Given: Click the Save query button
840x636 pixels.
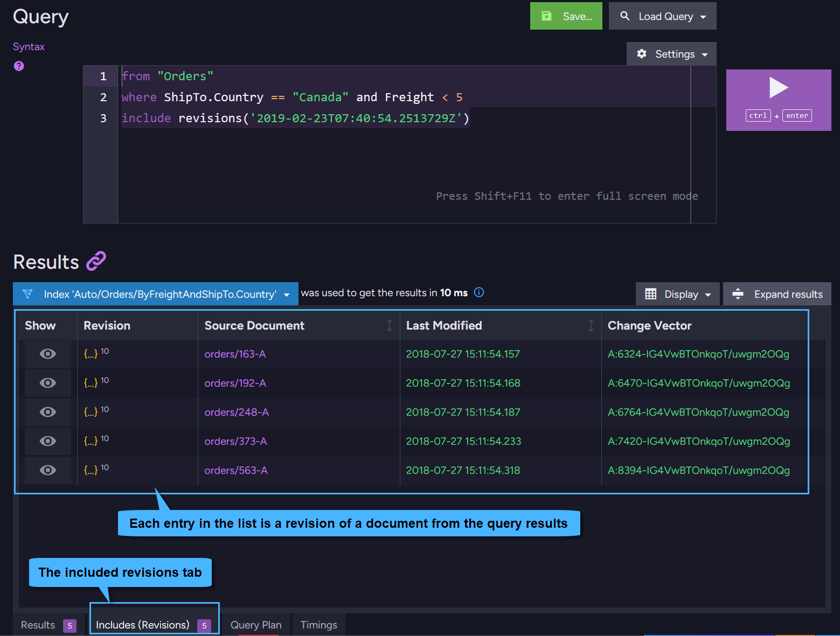Looking at the screenshot, I should [566, 16].
